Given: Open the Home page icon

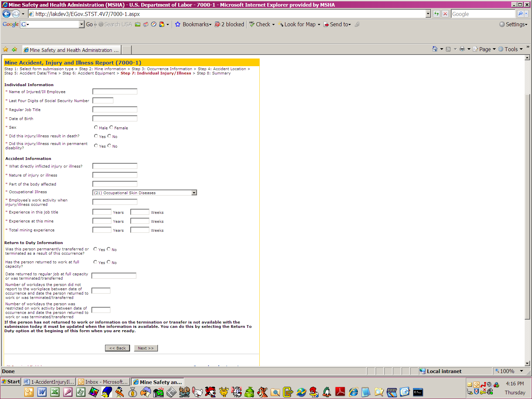Looking at the screenshot, I should pyautogui.click(x=435, y=49).
